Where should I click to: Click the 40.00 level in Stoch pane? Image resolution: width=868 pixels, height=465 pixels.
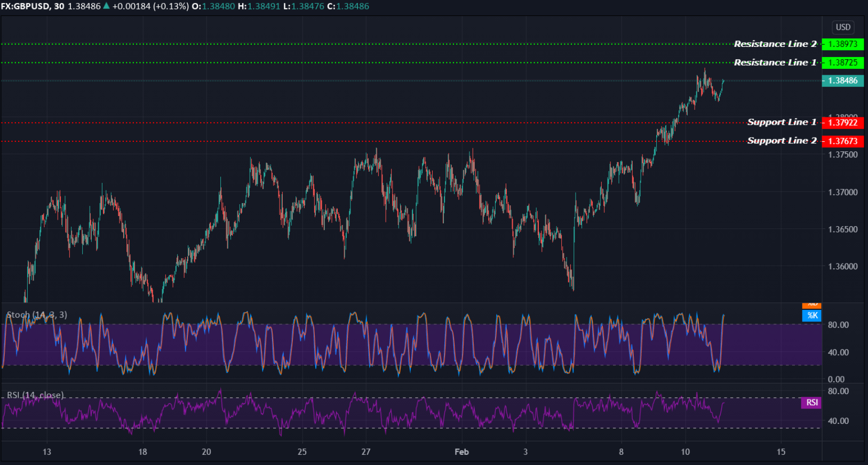(838, 352)
